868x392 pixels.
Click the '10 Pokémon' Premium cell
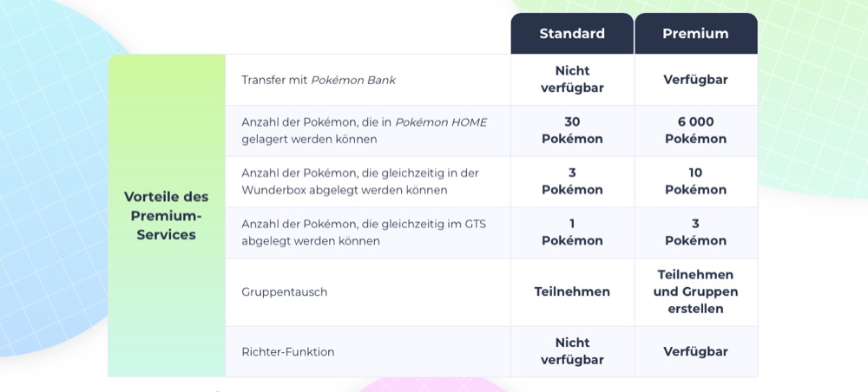pos(695,181)
